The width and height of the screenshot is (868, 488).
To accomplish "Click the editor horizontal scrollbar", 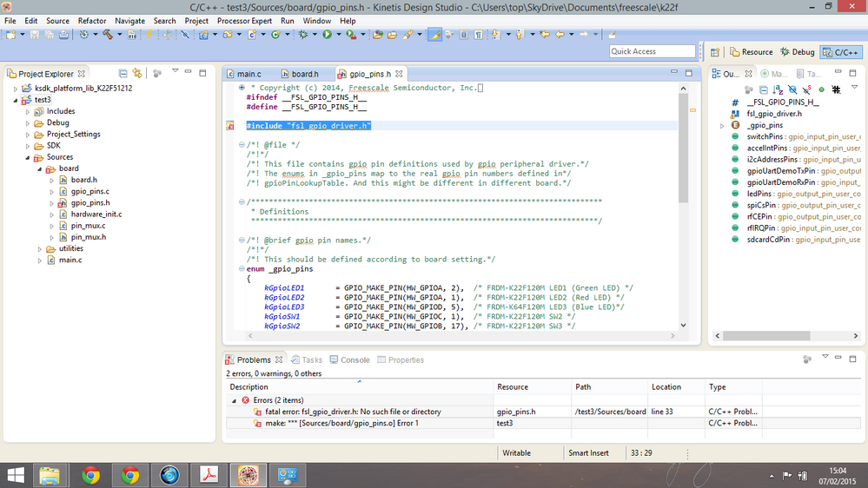I will 461,335.
